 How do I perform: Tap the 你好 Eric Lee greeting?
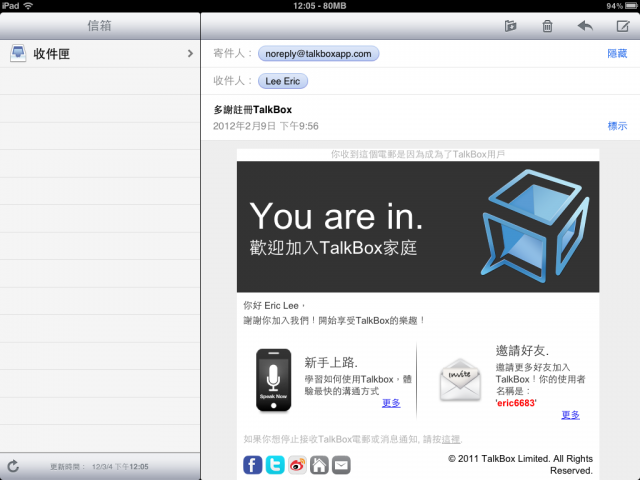point(274,305)
